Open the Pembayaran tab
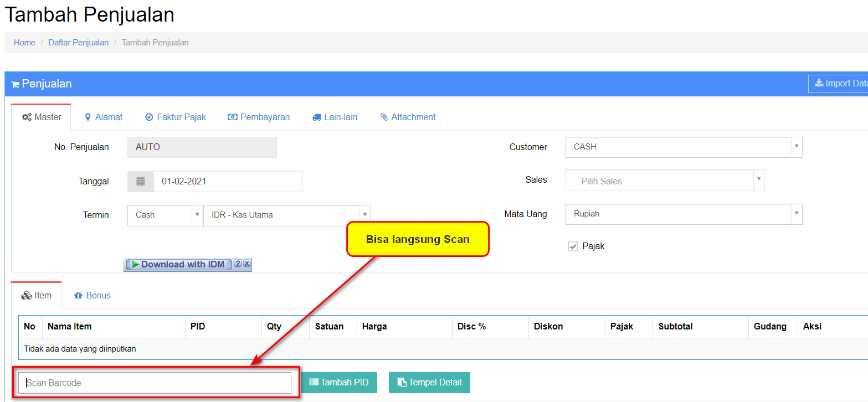868x402 pixels. (259, 117)
